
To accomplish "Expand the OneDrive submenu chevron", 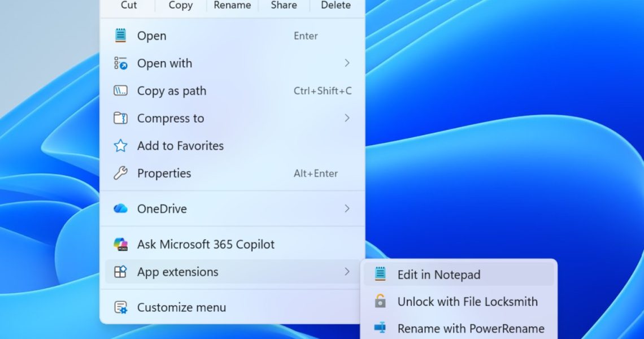I will [347, 208].
